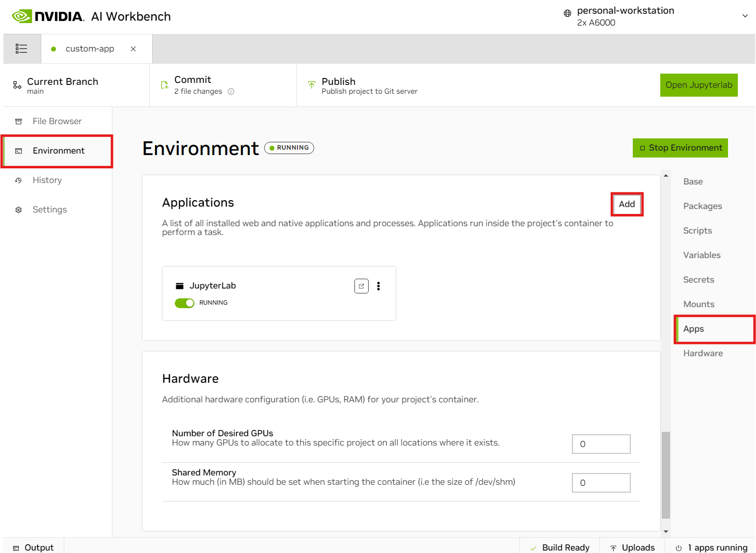
Task: Open project Settings
Action: [x=57, y=210]
